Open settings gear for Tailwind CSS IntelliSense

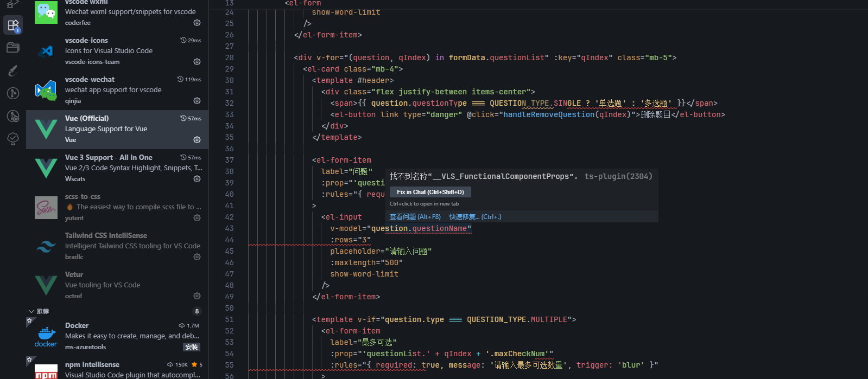click(x=197, y=257)
